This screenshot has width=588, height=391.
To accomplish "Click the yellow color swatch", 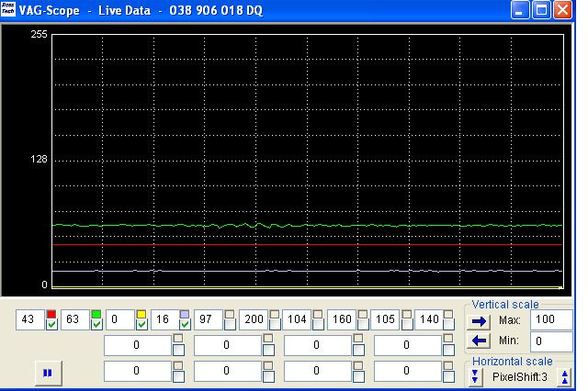I will (x=141, y=314).
